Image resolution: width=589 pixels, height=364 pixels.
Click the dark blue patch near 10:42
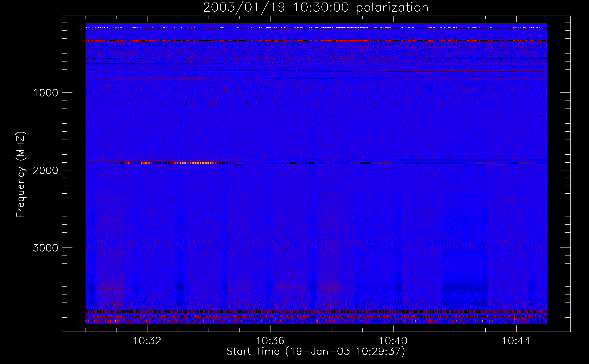[465, 287]
